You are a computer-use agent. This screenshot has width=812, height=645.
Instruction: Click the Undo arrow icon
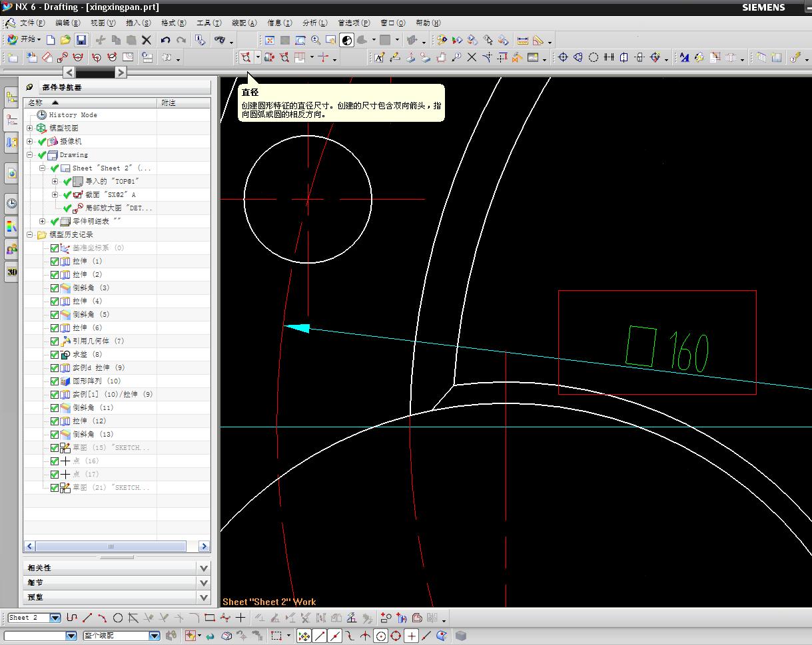166,41
